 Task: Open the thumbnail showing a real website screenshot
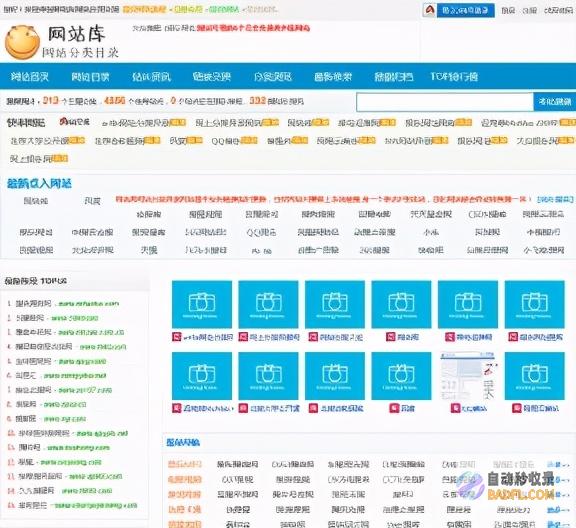[x=468, y=376]
